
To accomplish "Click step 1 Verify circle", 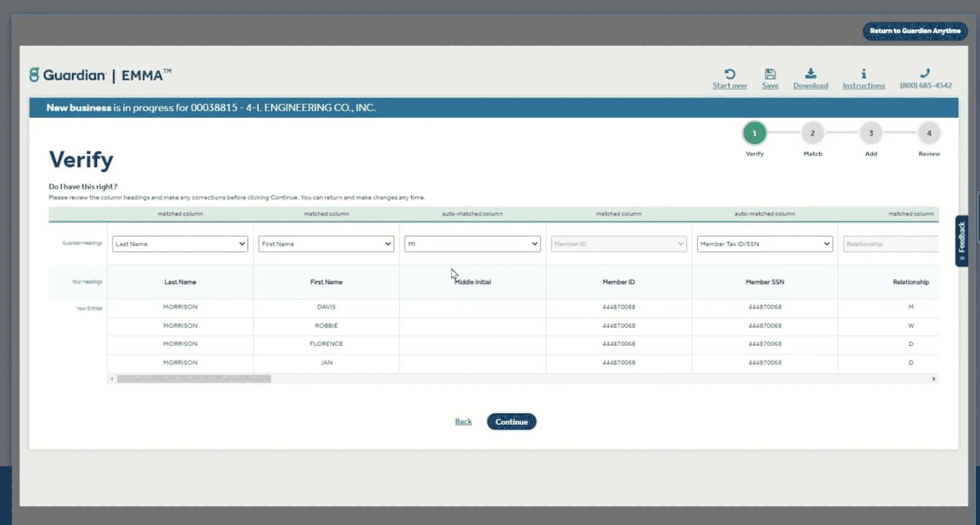I will pyautogui.click(x=755, y=133).
